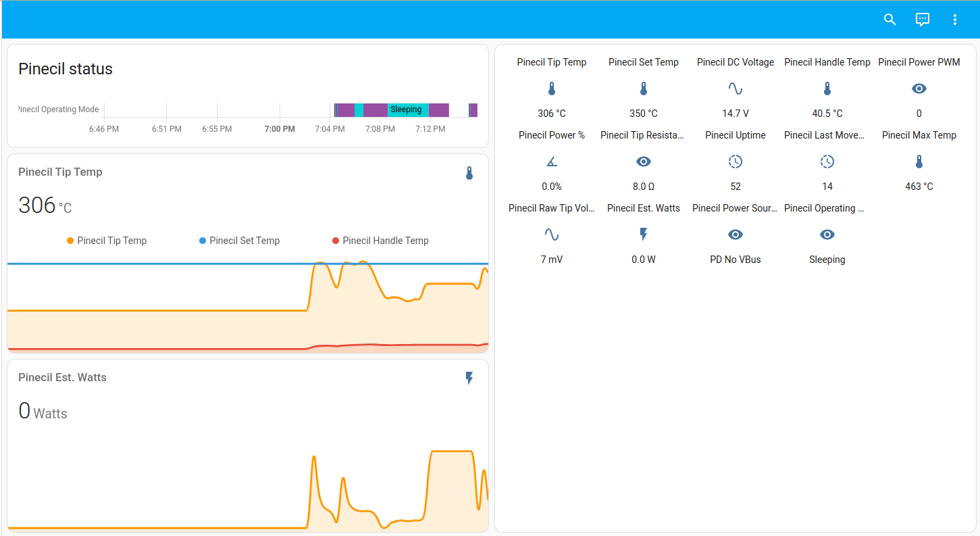Click the 7:12 PM timeline label

(x=430, y=129)
